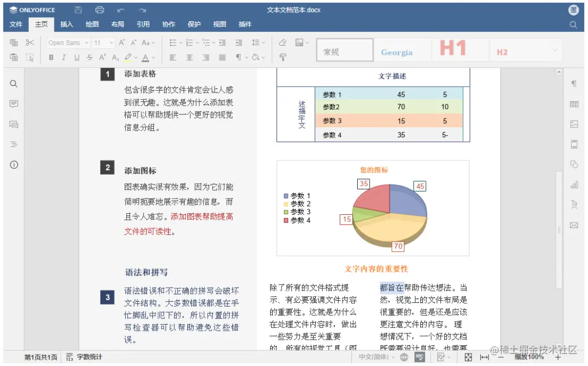The width and height of the screenshot is (588, 366).
Task: Open the font size dropdown
Action: click(x=111, y=42)
